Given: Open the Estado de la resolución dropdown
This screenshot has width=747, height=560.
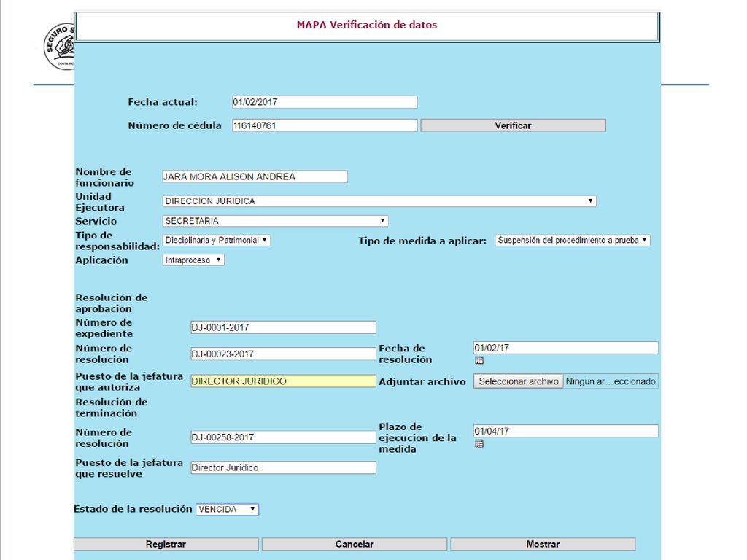Looking at the screenshot, I should pos(228,510).
